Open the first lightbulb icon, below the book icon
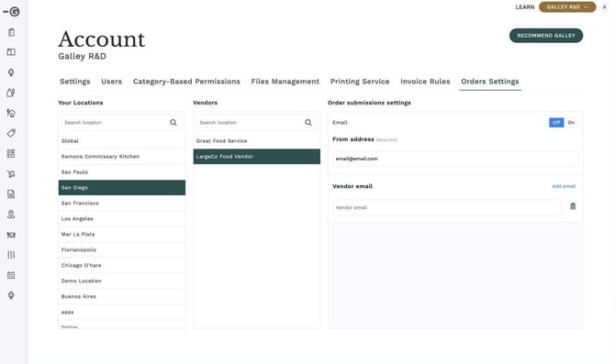 click(x=11, y=72)
